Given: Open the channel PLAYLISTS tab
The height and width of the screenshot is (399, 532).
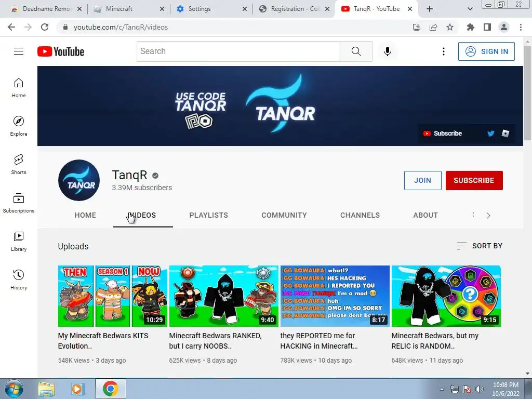Looking at the screenshot, I should point(209,215).
